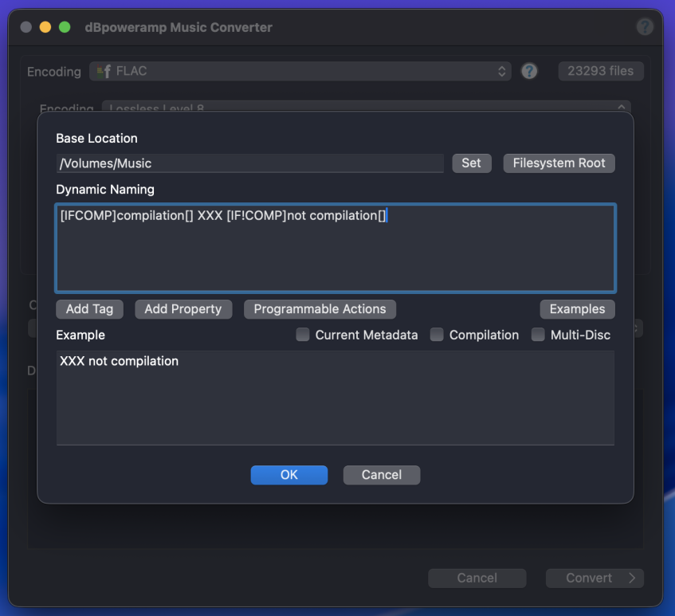Enable the Current Metadata checkbox
This screenshot has width=675, height=616.
303,335
